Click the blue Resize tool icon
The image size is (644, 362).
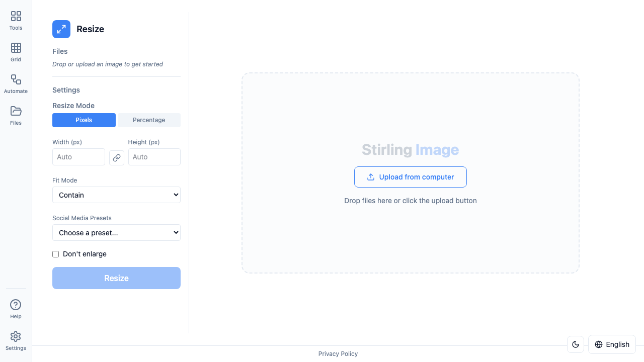[x=61, y=29]
